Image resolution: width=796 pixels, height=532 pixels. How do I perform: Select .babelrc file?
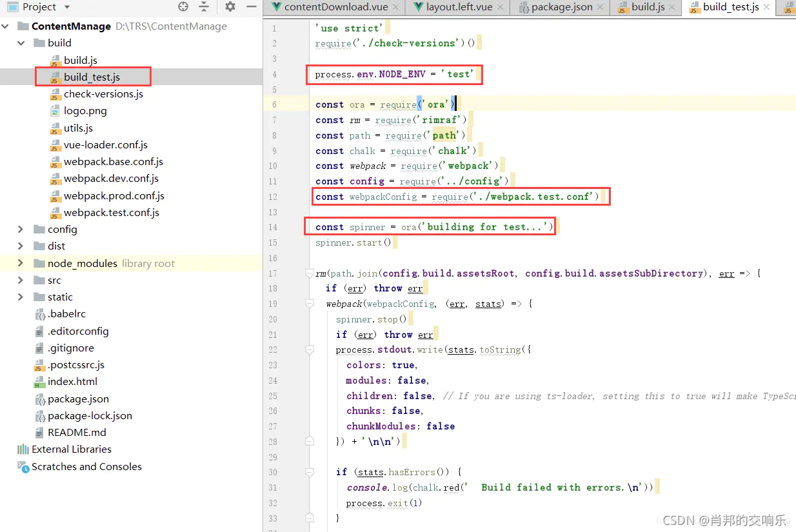pyautogui.click(x=66, y=314)
